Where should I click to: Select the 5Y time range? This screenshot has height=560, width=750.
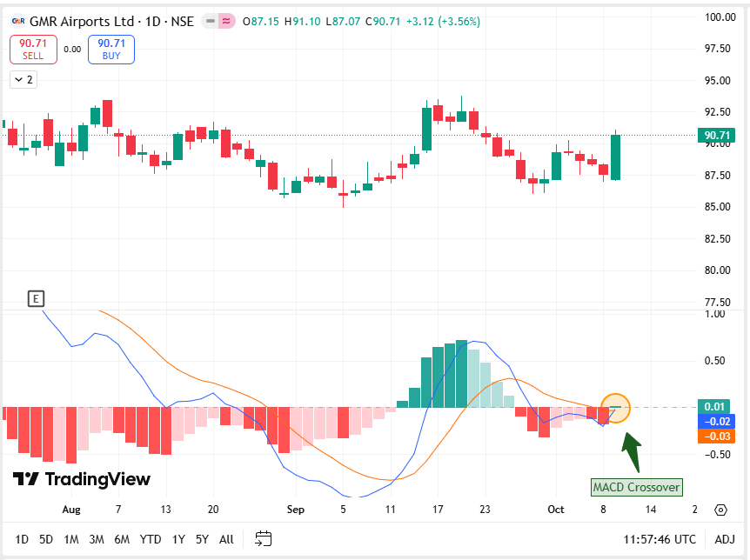coord(202,539)
